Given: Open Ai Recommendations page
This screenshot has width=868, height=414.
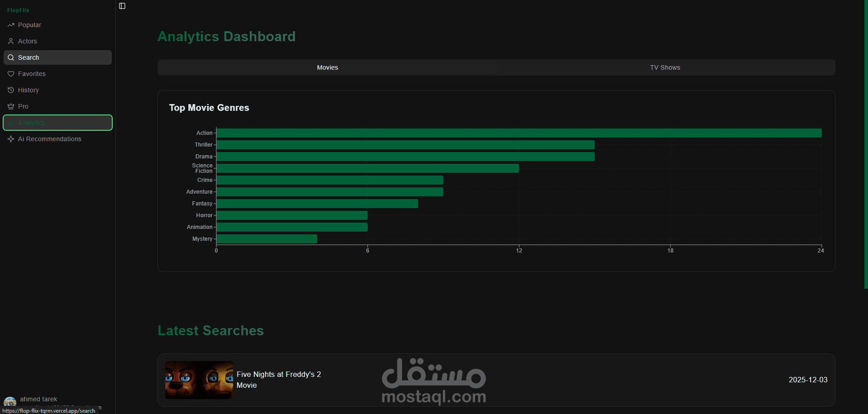Looking at the screenshot, I should [x=58, y=139].
